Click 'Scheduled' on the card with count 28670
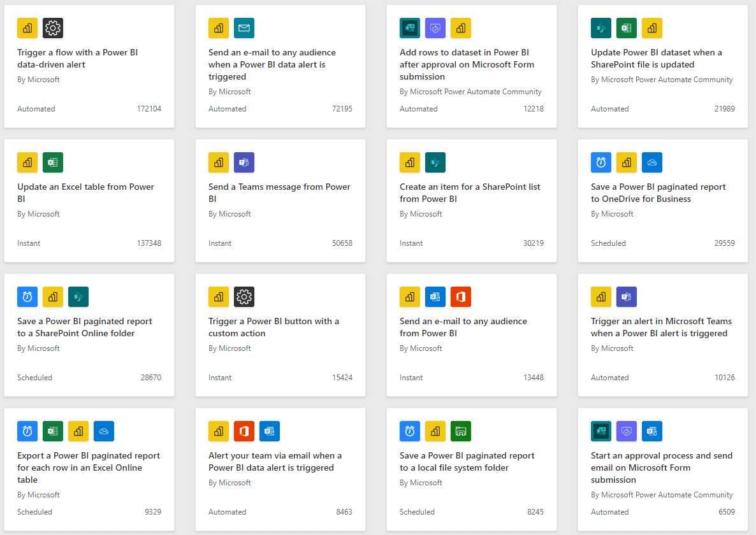 pos(34,378)
